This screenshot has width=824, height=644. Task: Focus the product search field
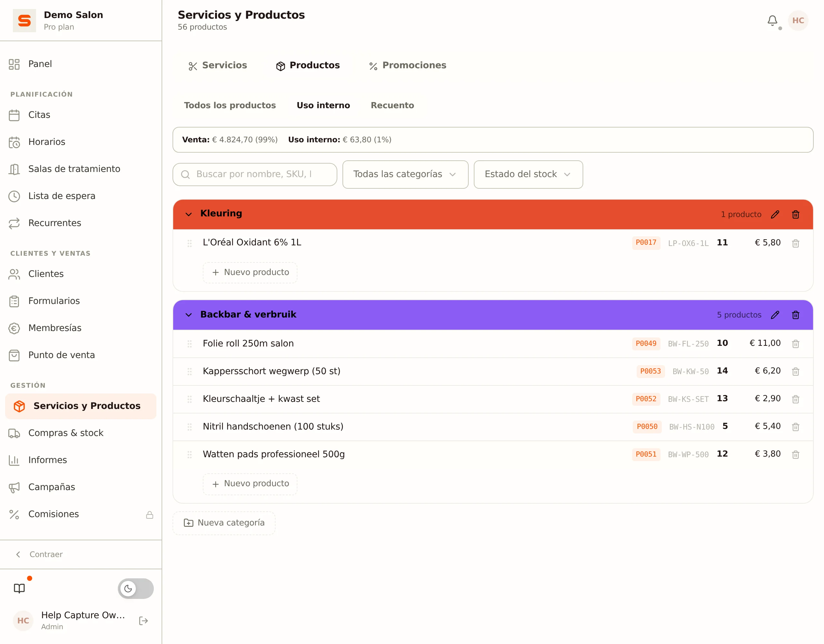click(255, 175)
